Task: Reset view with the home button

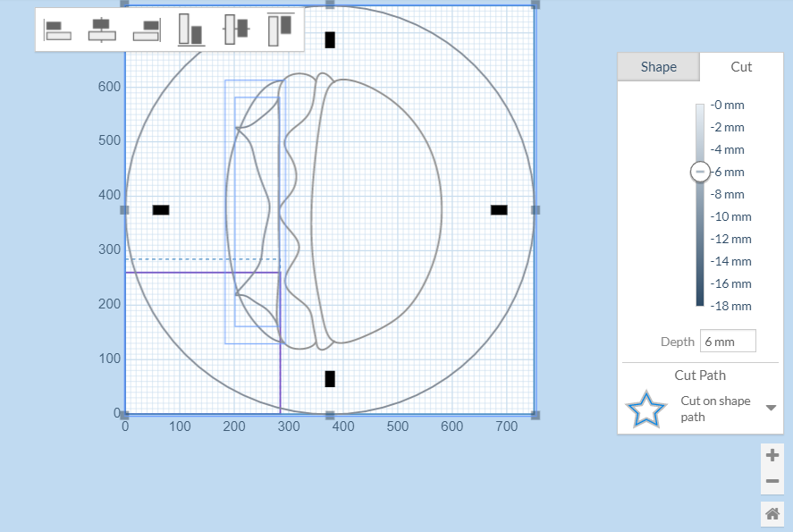Action: click(x=772, y=514)
